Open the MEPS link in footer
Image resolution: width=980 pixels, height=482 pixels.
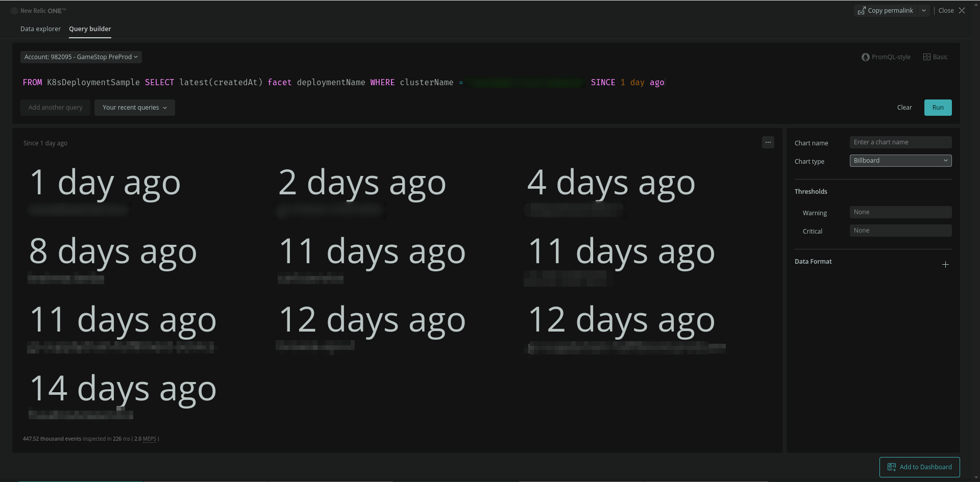[x=150, y=439]
